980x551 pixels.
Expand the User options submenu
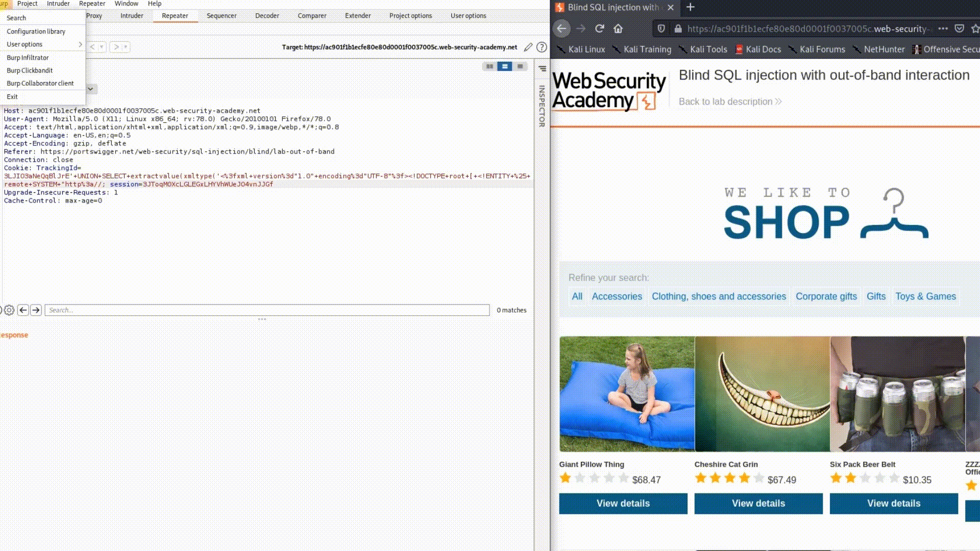pyautogui.click(x=42, y=44)
